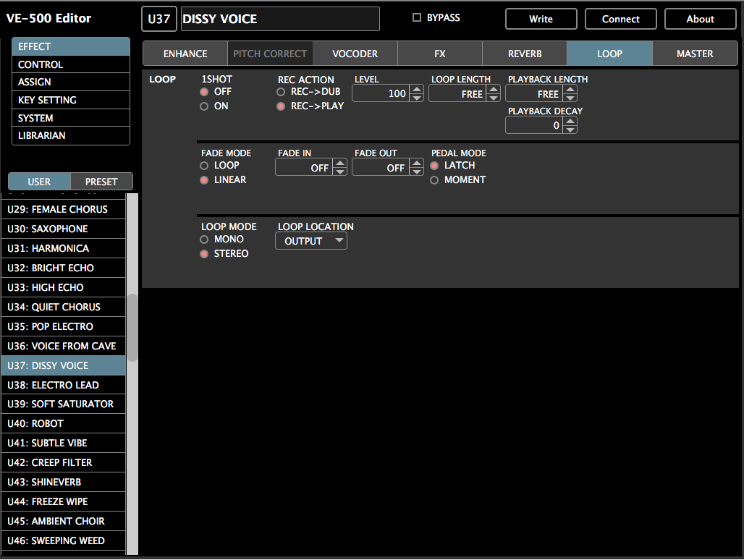Viewport: 744px width, 560px height.
Task: Go to the REVERB tab
Action: 525,54
